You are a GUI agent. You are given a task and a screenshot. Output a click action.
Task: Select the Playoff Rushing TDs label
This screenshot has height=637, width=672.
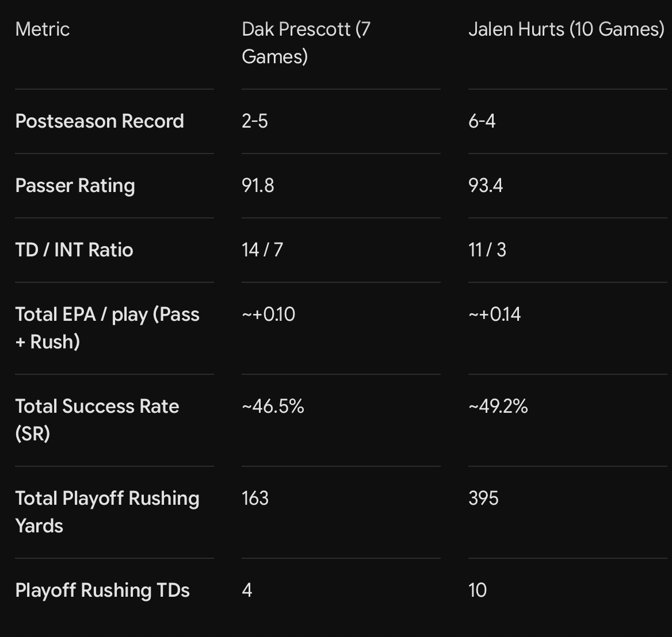click(102, 591)
